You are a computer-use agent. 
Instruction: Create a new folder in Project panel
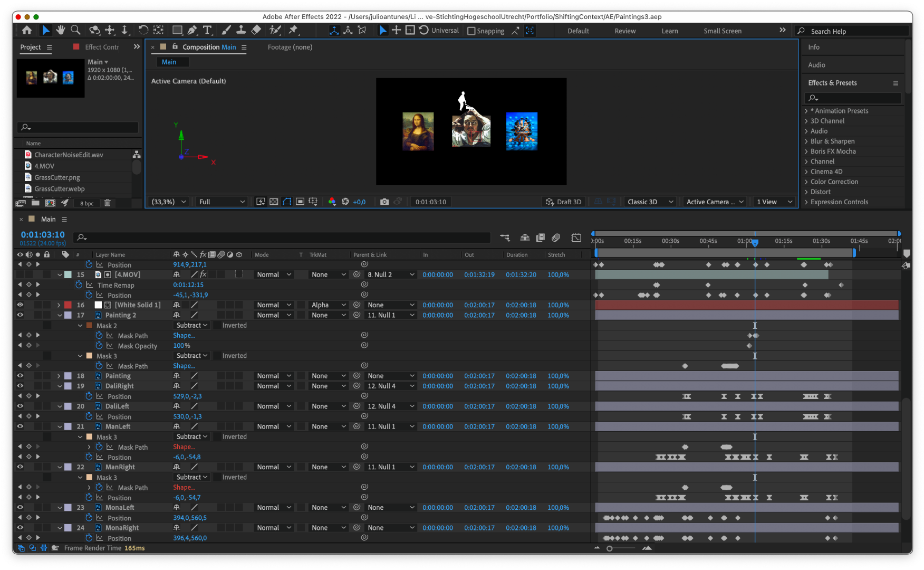click(x=35, y=203)
